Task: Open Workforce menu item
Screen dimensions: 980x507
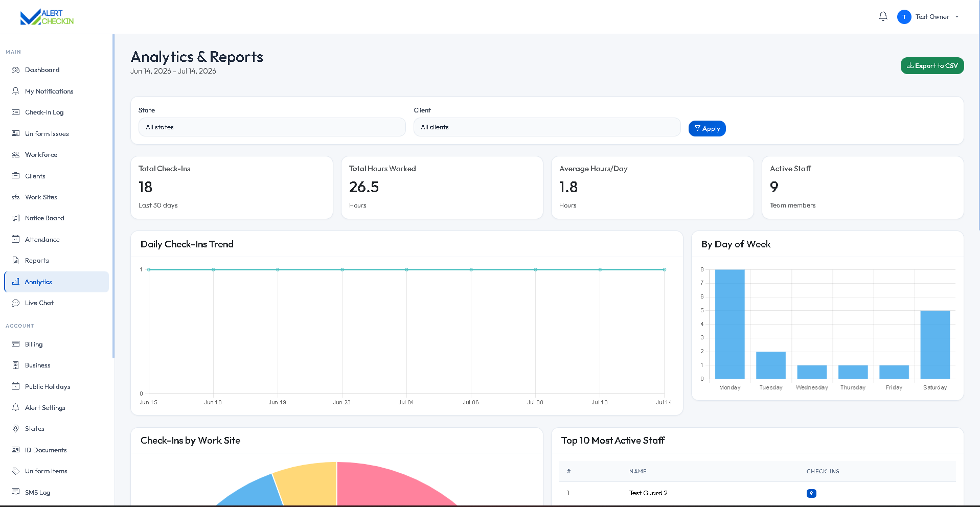Action: tap(41, 155)
